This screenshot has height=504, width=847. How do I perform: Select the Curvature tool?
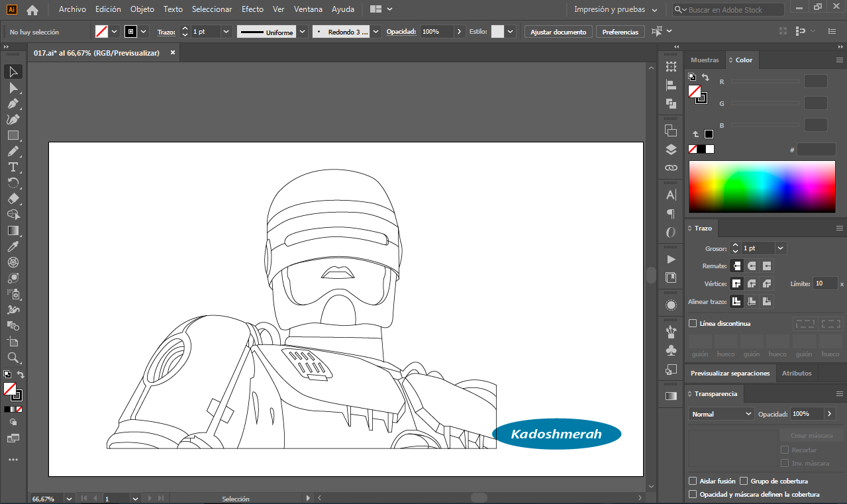pos(13,119)
